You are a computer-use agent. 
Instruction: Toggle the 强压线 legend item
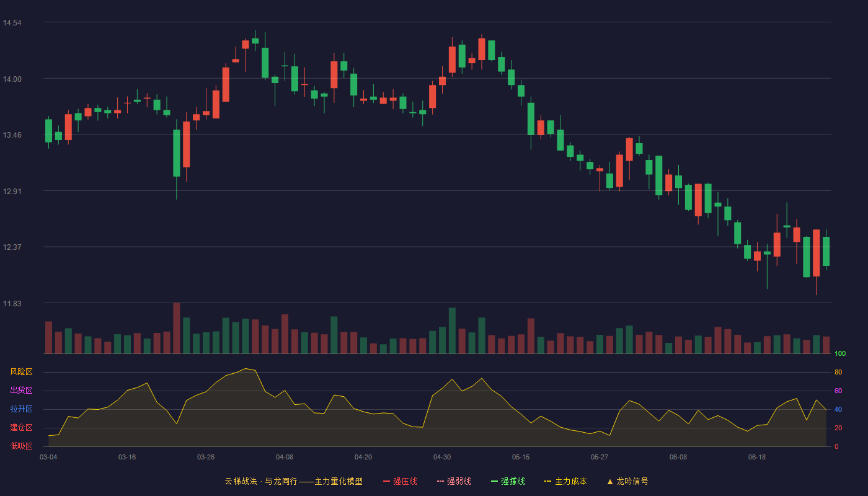[x=400, y=481]
